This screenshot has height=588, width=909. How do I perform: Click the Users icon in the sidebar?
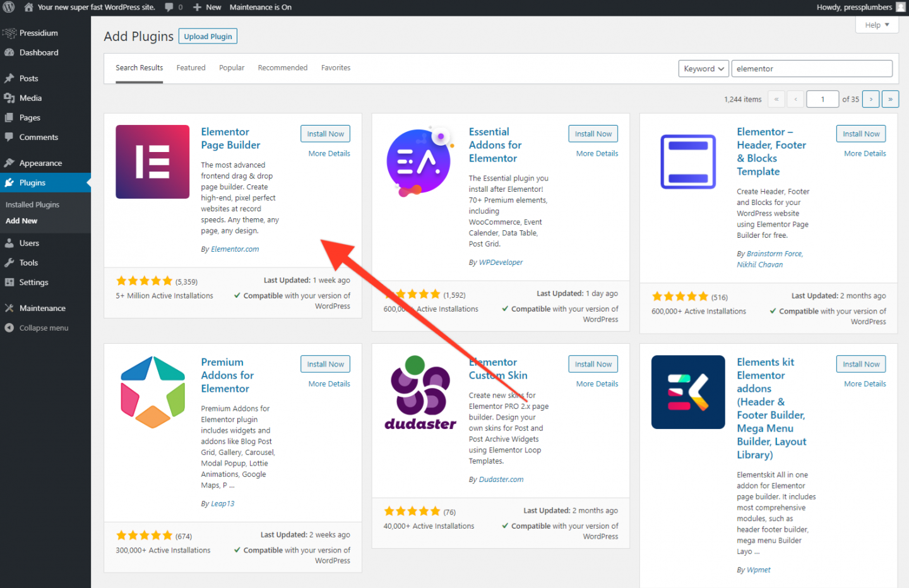click(x=9, y=243)
